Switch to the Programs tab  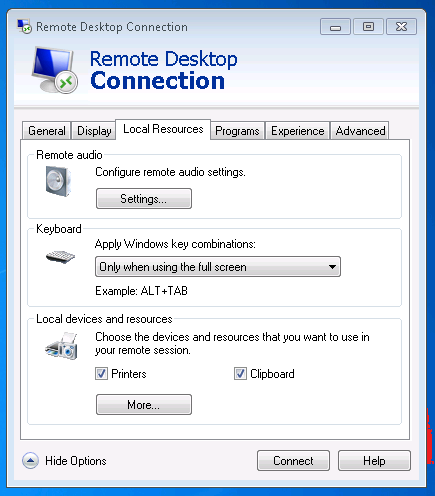[237, 131]
